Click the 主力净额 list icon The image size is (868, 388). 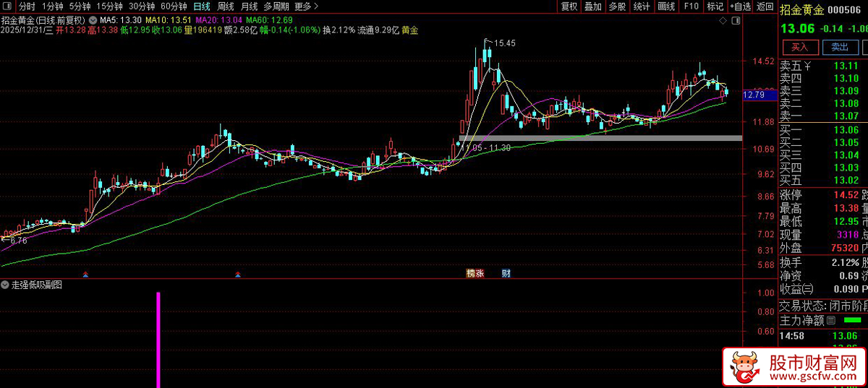[x=831, y=320]
